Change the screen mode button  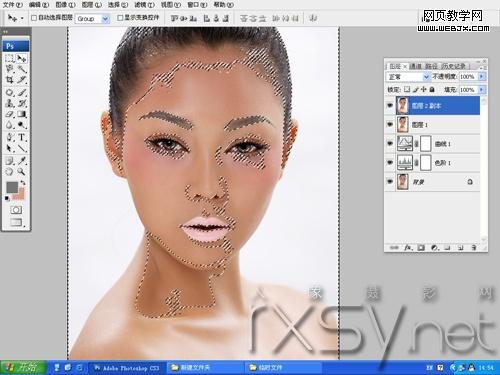pyautogui.click(x=16, y=222)
